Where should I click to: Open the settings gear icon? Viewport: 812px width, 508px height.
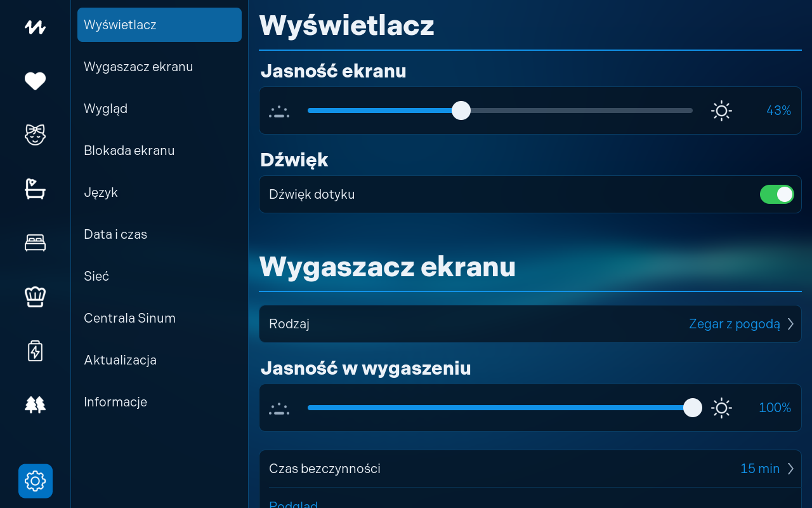tap(36, 481)
